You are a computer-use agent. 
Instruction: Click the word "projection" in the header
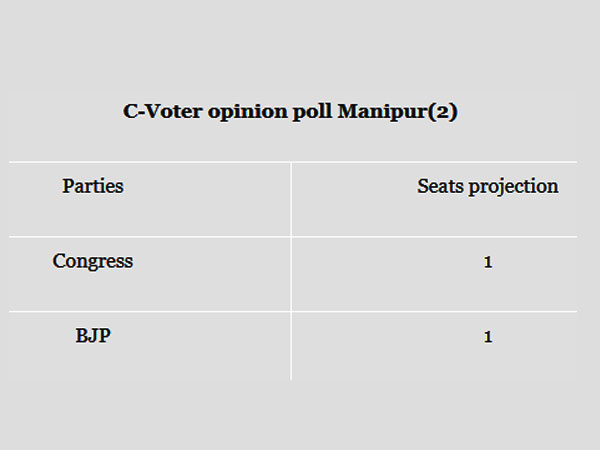pyautogui.click(x=515, y=187)
